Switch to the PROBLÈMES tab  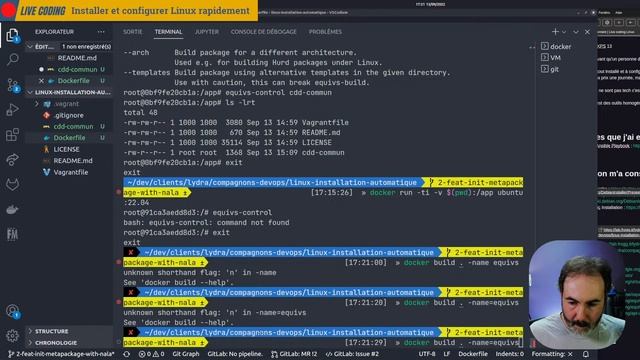pyautogui.click(x=325, y=31)
